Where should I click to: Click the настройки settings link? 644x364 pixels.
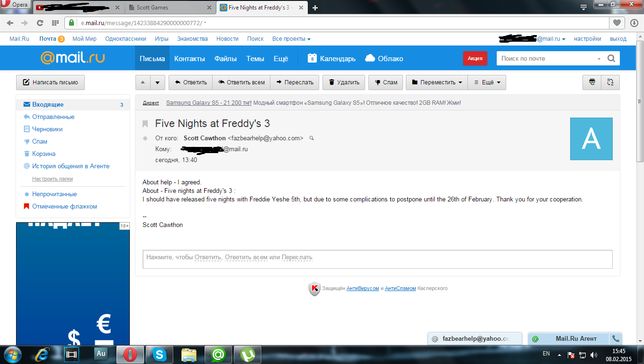588,39
